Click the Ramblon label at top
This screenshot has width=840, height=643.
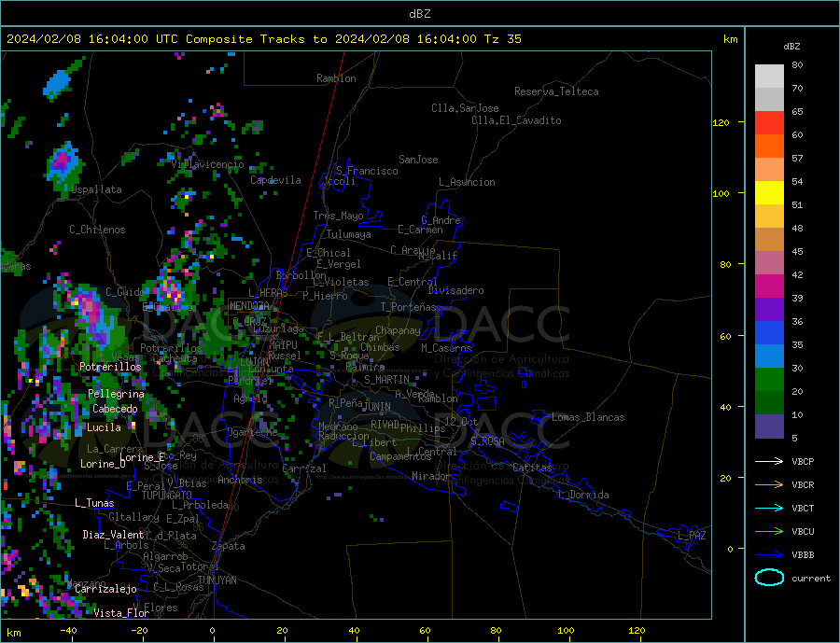click(x=336, y=78)
